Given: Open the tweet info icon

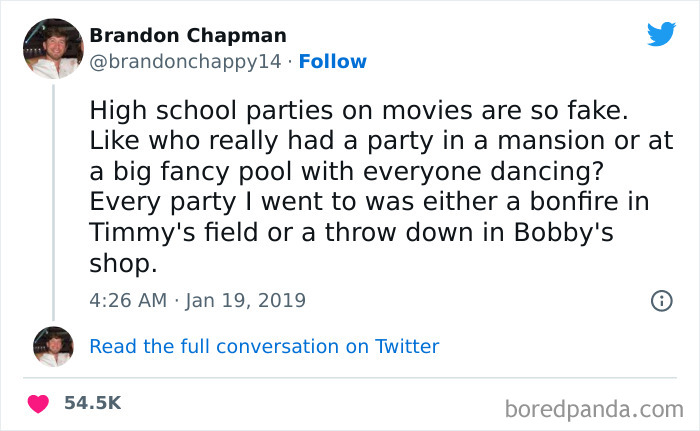Looking at the screenshot, I should pos(660,300).
